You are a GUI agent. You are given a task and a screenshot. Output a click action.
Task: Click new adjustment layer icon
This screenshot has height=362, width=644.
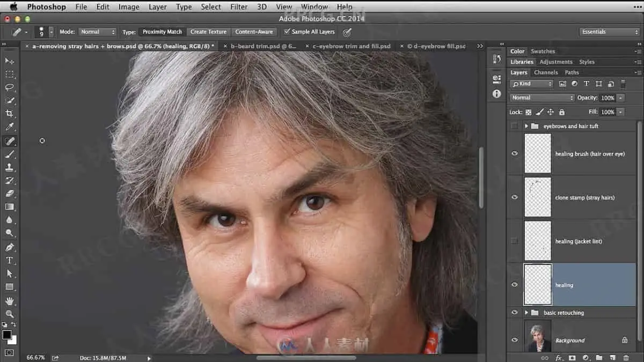(x=586, y=358)
